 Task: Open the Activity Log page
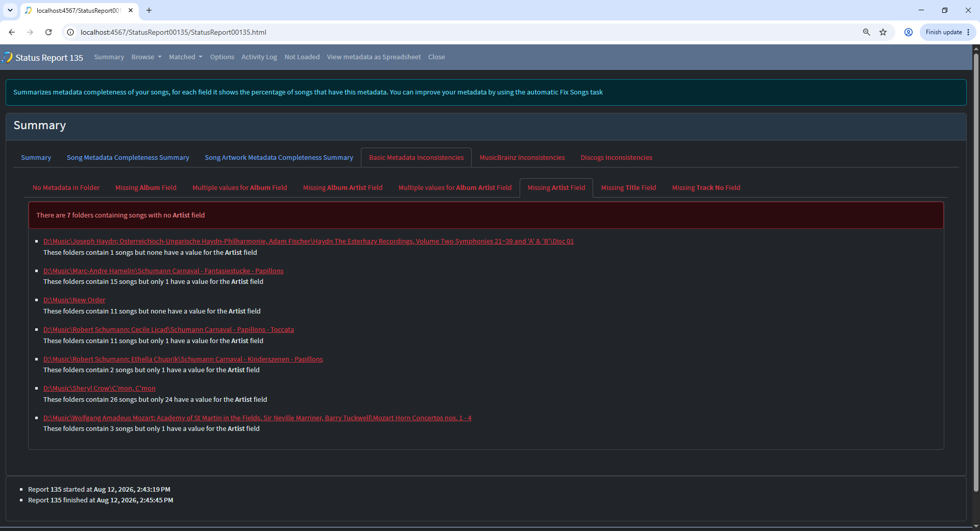259,57
